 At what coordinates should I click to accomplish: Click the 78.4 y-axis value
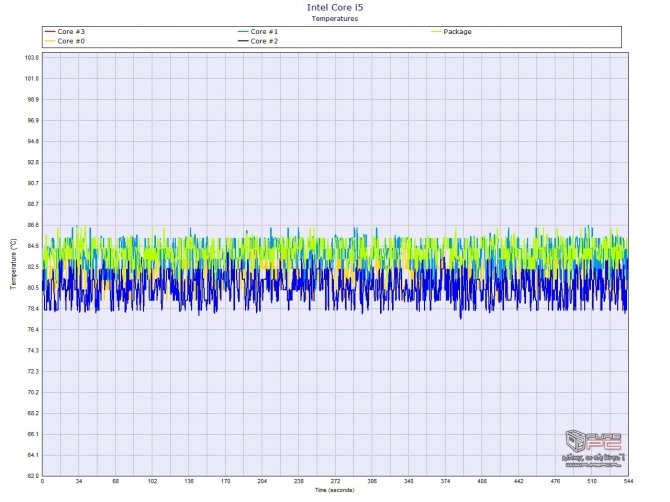point(33,308)
